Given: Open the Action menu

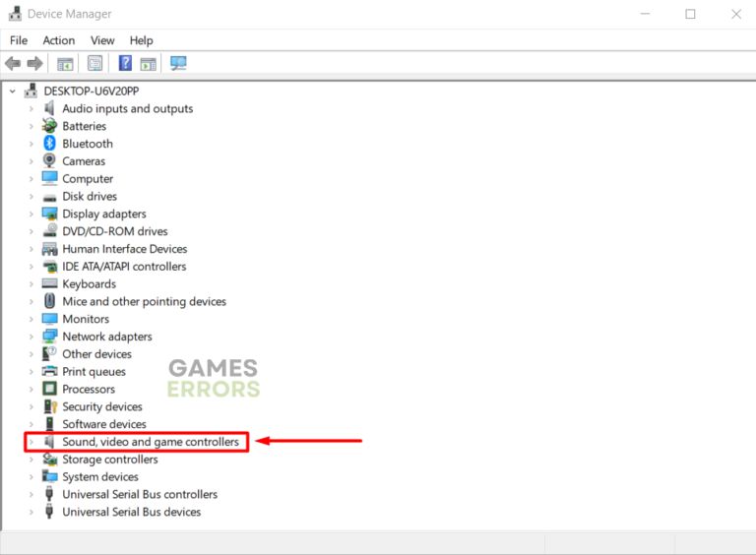Looking at the screenshot, I should click(x=58, y=40).
